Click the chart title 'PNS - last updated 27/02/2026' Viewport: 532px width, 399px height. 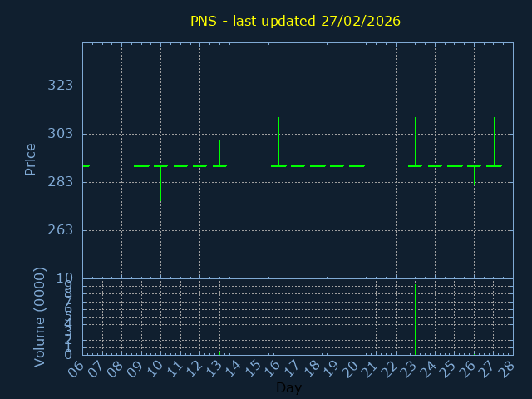295,22
